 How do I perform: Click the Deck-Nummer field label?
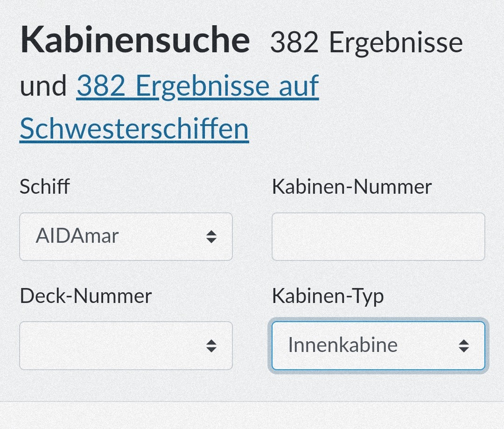coord(86,296)
